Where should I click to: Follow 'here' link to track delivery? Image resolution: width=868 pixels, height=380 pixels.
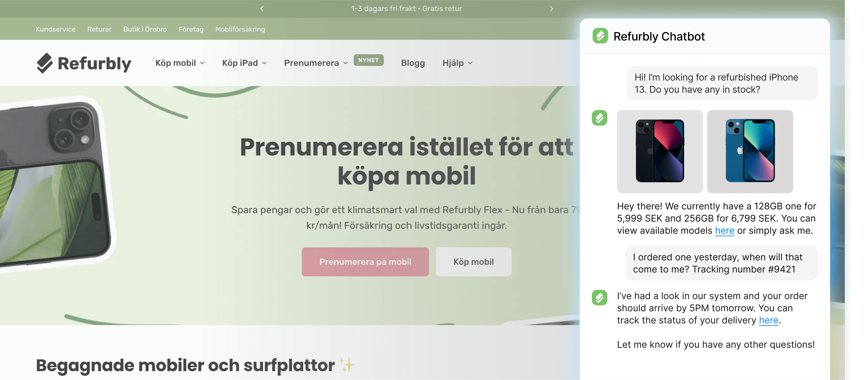click(x=769, y=320)
